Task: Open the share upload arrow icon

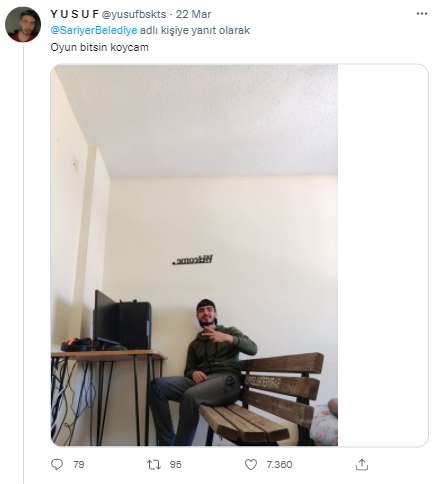Action: click(362, 464)
